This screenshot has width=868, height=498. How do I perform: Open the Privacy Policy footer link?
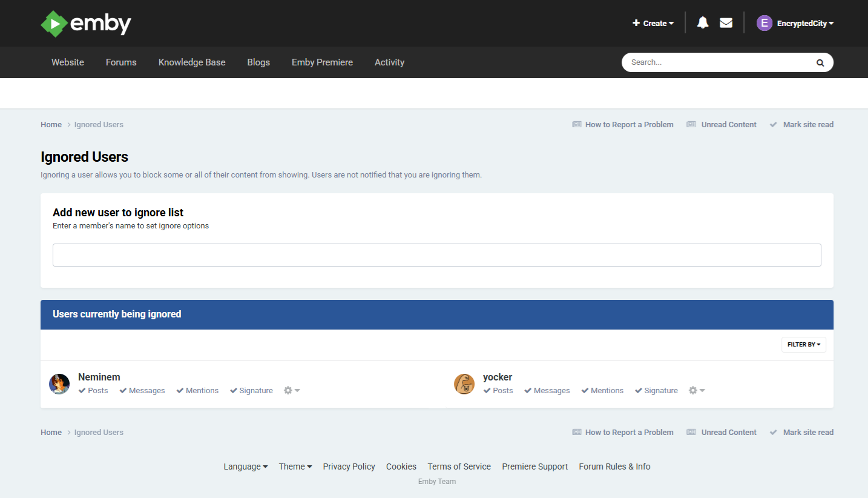click(x=349, y=466)
